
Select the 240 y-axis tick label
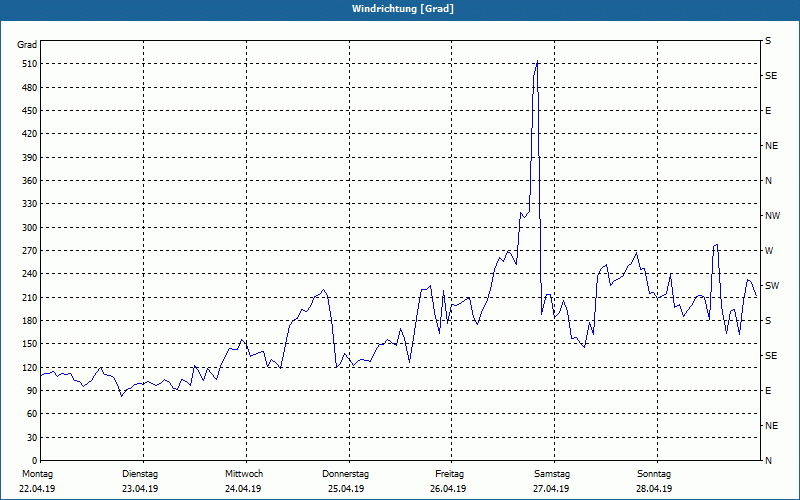29,274
